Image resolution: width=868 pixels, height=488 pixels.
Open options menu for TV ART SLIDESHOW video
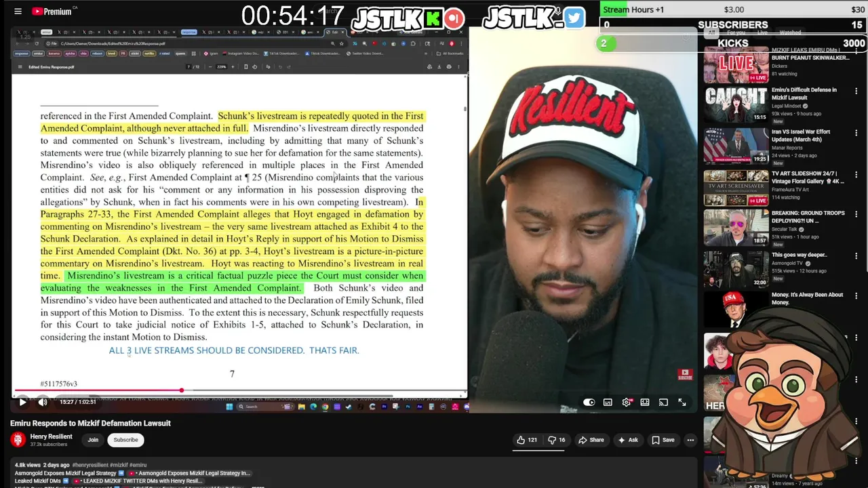tap(856, 175)
